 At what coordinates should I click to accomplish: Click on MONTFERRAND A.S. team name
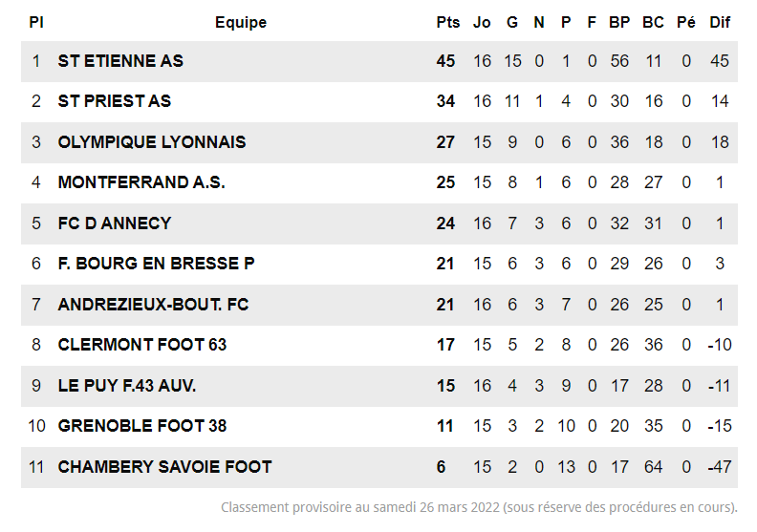click(x=141, y=182)
